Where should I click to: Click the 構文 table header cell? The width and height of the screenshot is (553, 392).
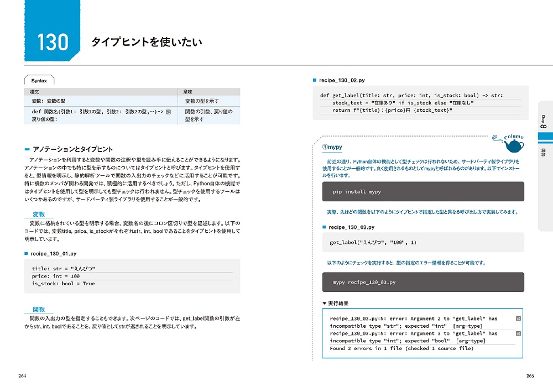[101, 92]
